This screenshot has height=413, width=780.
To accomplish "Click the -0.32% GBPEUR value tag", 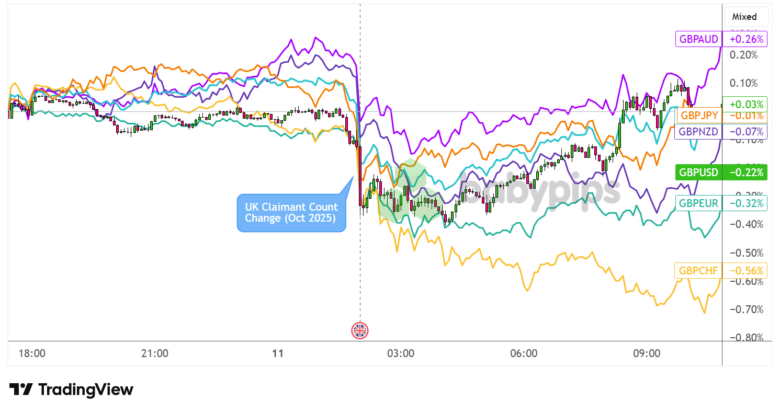I will 746,204.
